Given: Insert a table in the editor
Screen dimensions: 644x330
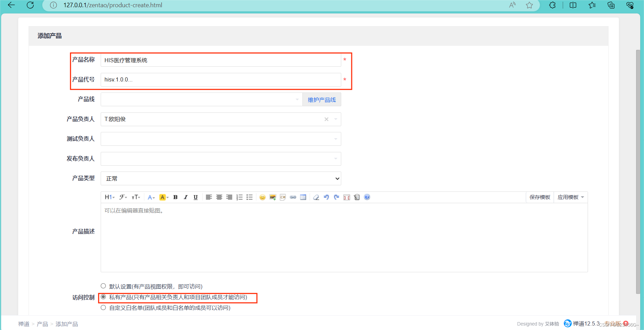Looking at the screenshot, I should 303,197.
